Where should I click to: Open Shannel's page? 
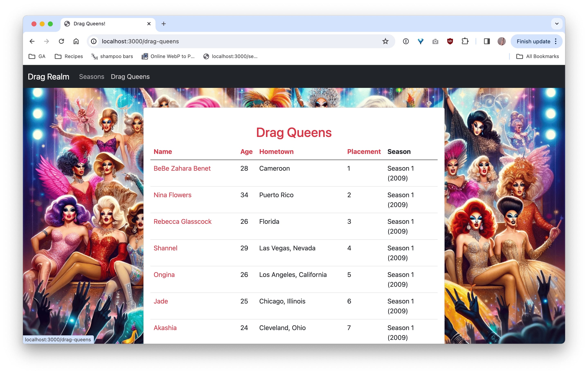click(165, 248)
